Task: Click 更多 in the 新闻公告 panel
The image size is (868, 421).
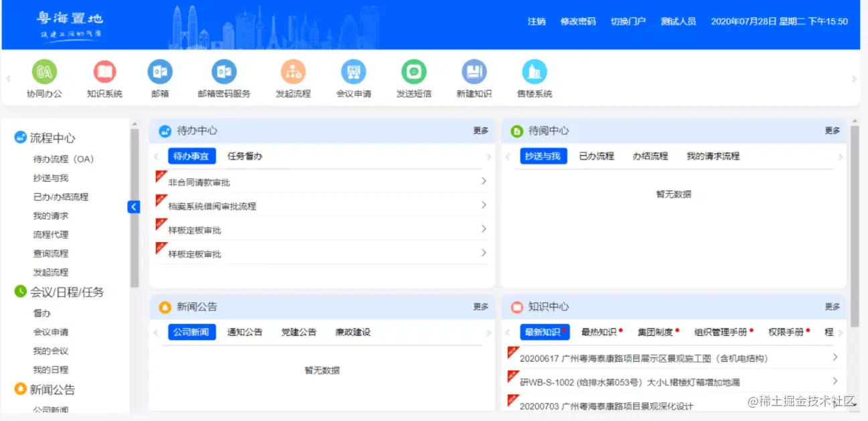Action: (481, 306)
